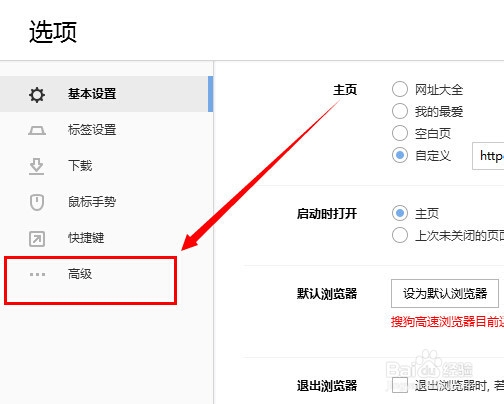The width and height of the screenshot is (504, 404).
Task: Click the red 搜狗高速浏览器 notice text
Action: 447,322
